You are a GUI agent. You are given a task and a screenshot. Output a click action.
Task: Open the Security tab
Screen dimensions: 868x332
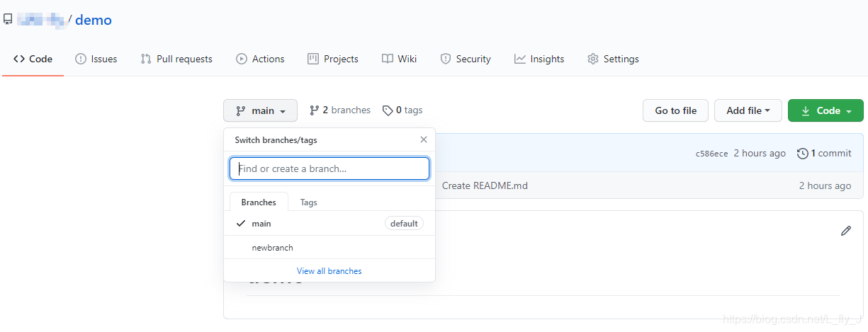click(466, 59)
